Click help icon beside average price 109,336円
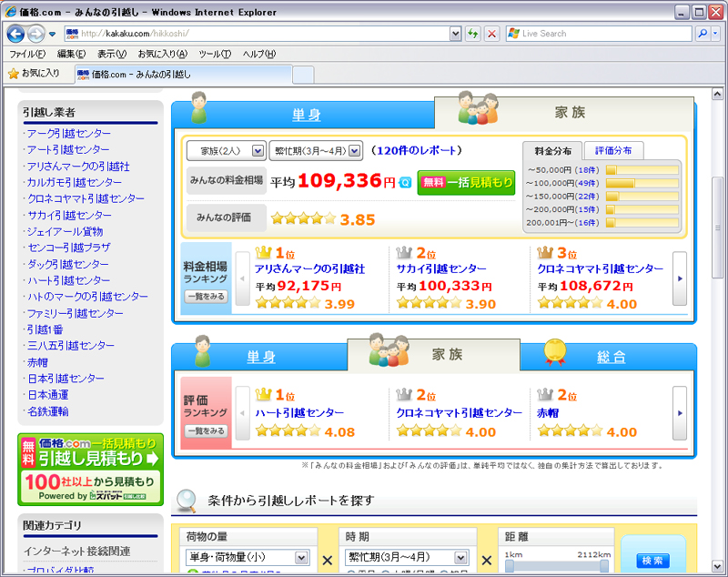Screen dimensions: 728x577 pyautogui.click(x=405, y=183)
